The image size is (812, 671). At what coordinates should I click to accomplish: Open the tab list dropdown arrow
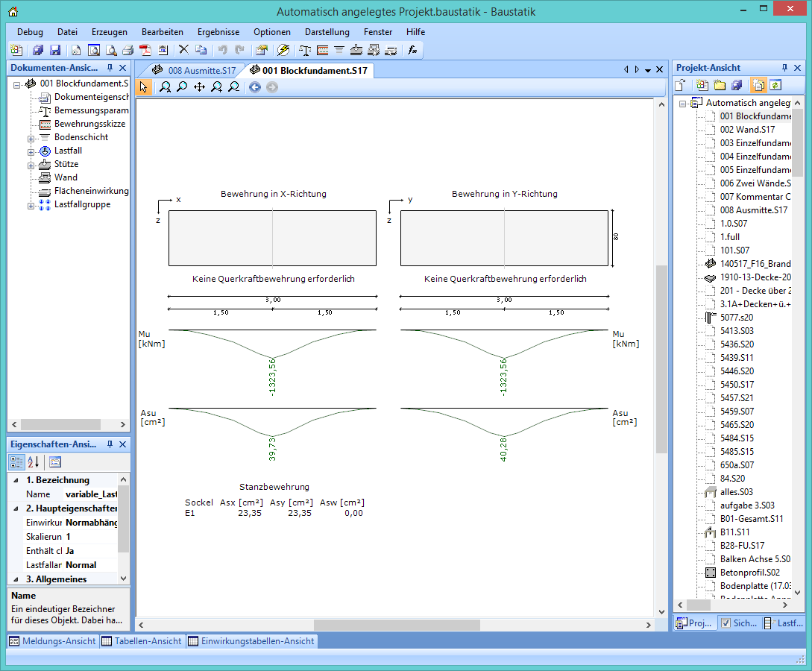[648, 70]
